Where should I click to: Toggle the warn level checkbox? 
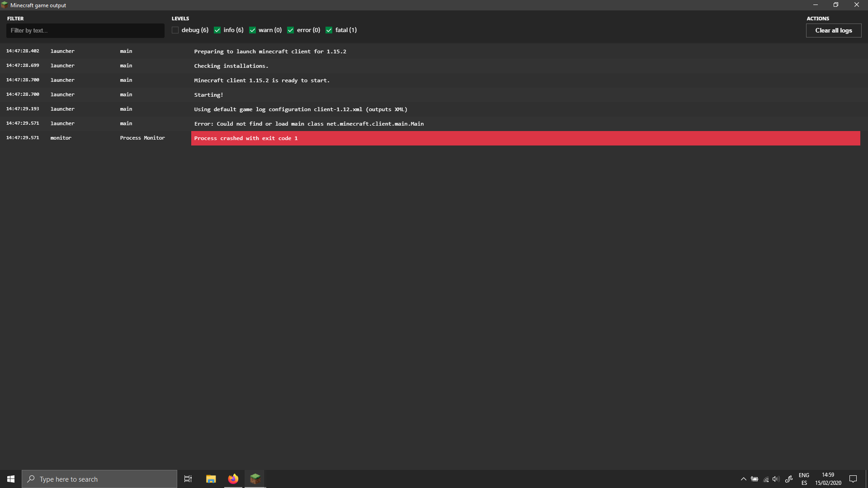coord(253,30)
